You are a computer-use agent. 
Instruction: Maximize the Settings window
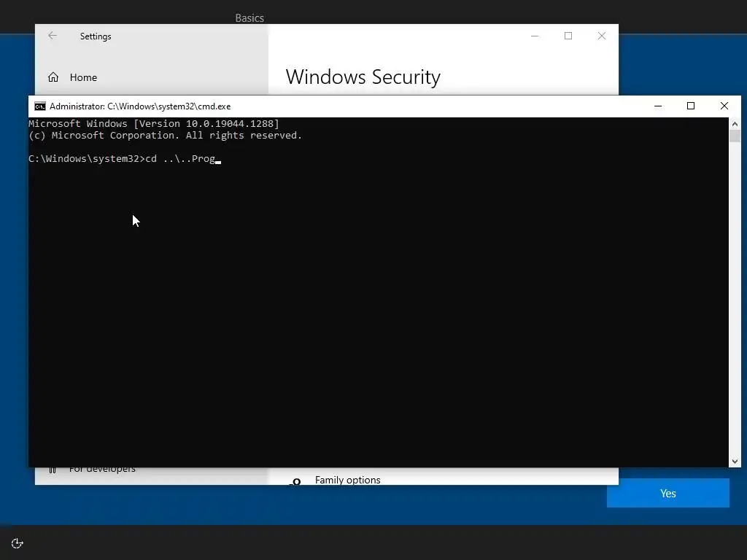[568, 36]
